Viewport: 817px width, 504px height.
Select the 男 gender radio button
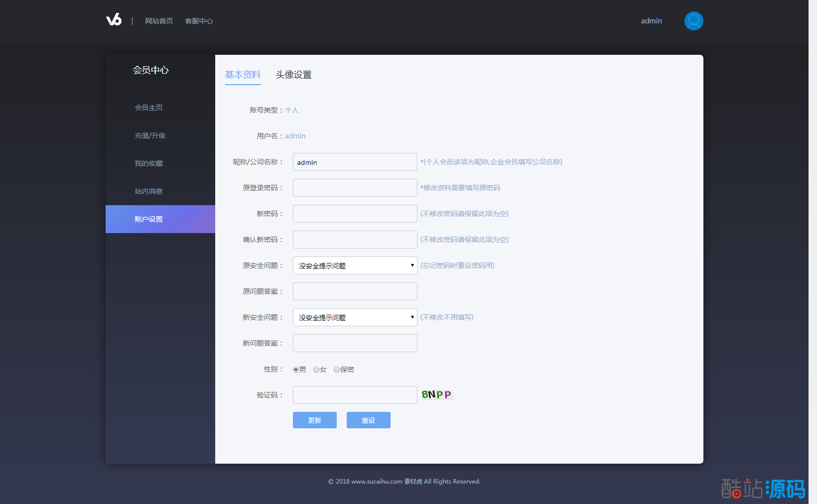pyautogui.click(x=296, y=370)
